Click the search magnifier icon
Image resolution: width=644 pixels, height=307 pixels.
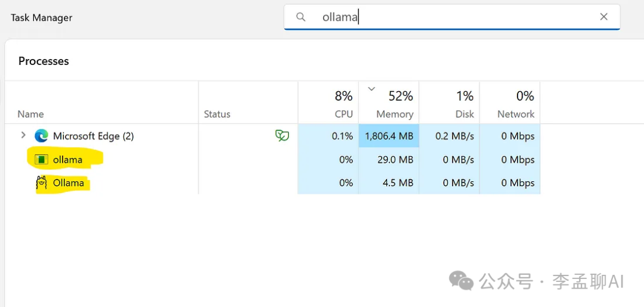pyautogui.click(x=301, y=17)
